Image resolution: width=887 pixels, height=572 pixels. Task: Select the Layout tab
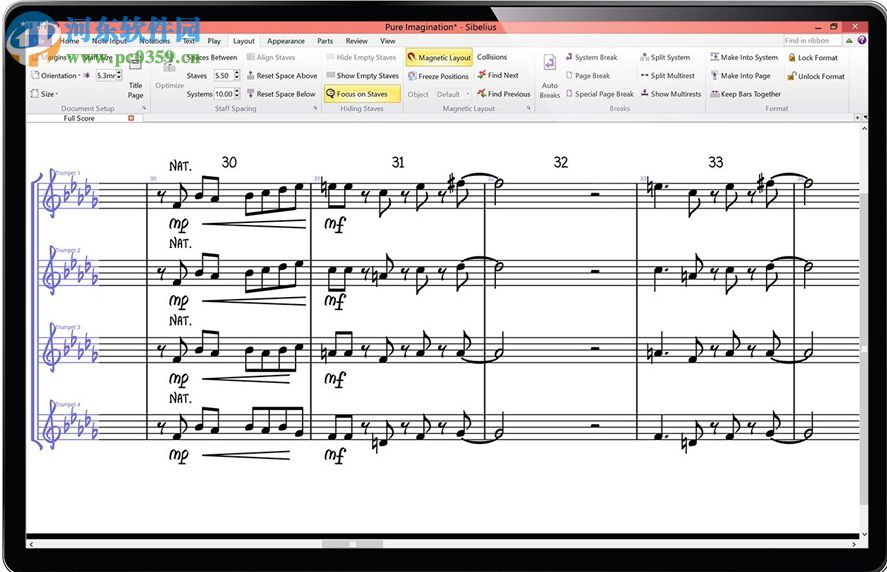click(244, 41)
